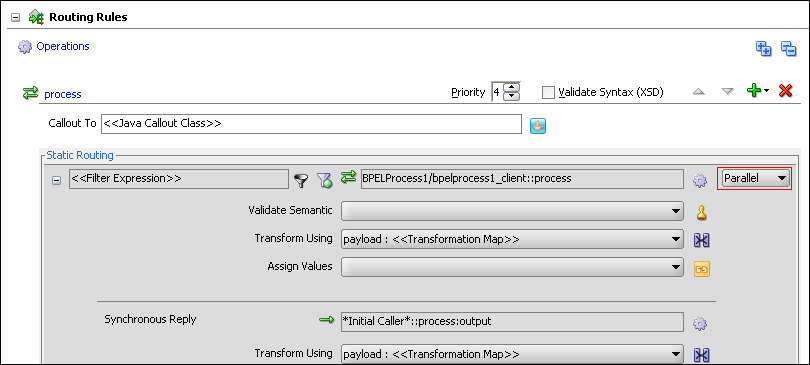Collapse all routing rules icon
The width and height of the screenshot is (810, 365).
[788, 49]
